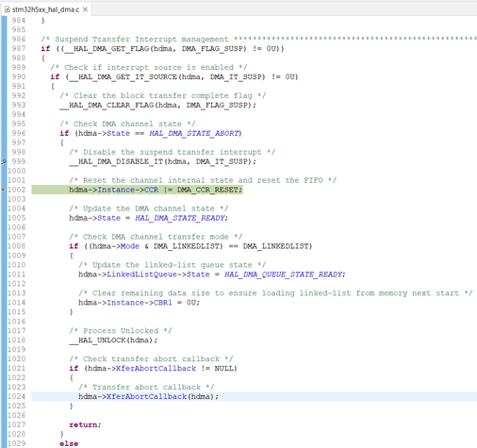Click the CBR1 register field on line 1014
Image resolution: width=477 pixels, height=448 pixels.
[x=163, y=303]
